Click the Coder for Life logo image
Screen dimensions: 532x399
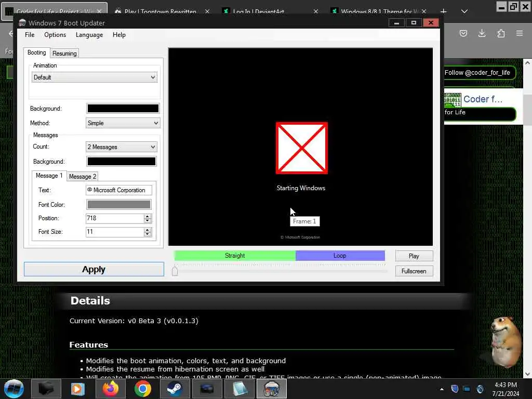453,100
